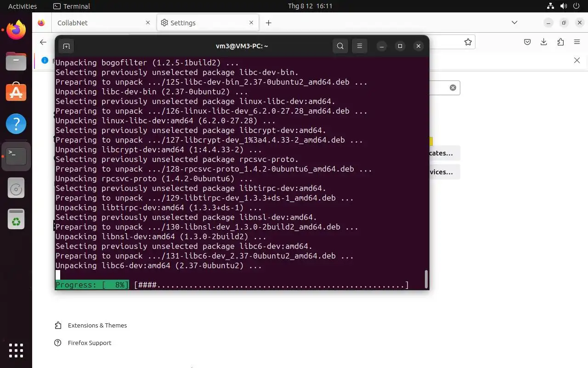588x368 pixels.
Task: Open the Help icon in the dock
Action: pyautogui.click(x=16, y=124)
